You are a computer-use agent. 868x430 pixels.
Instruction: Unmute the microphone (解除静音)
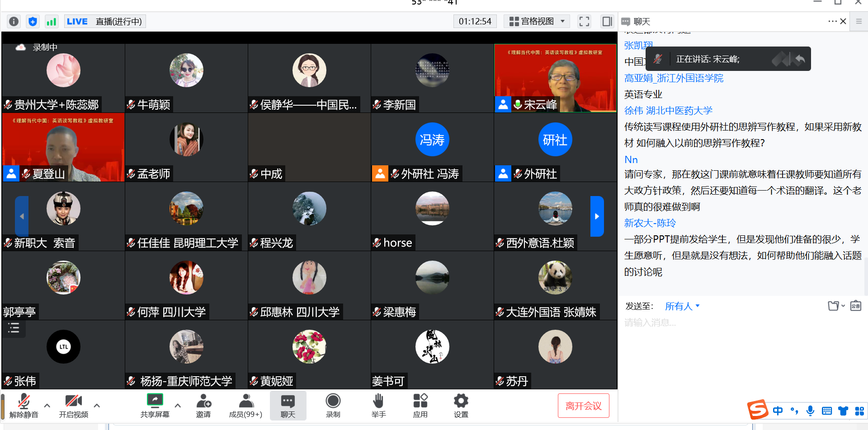point(24,405)
